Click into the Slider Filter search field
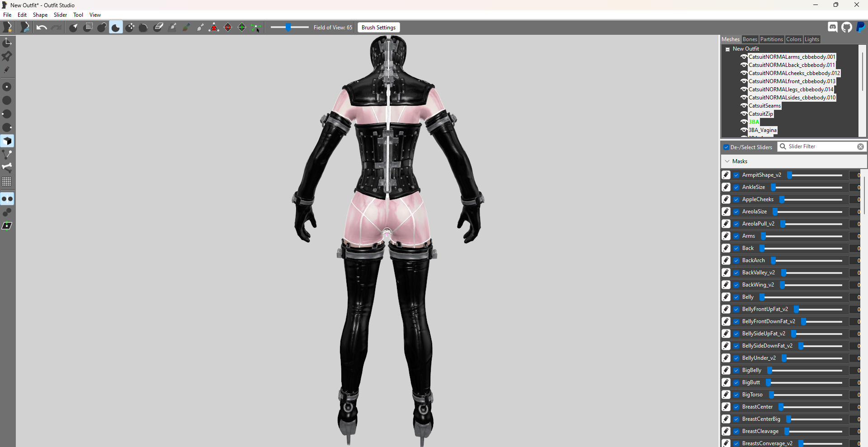Screen dimensions: 868x447 pyautogui.click(x=821, y=146)
